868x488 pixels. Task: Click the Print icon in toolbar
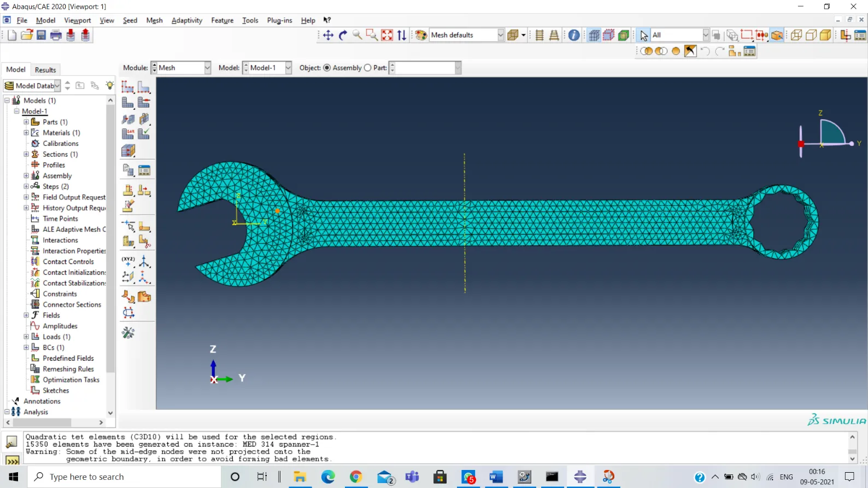[56, 36]
